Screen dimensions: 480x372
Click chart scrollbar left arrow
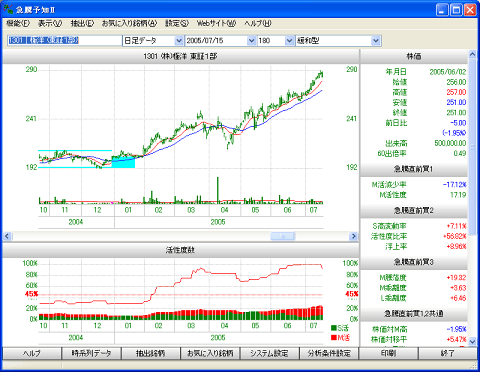point(7,236)
